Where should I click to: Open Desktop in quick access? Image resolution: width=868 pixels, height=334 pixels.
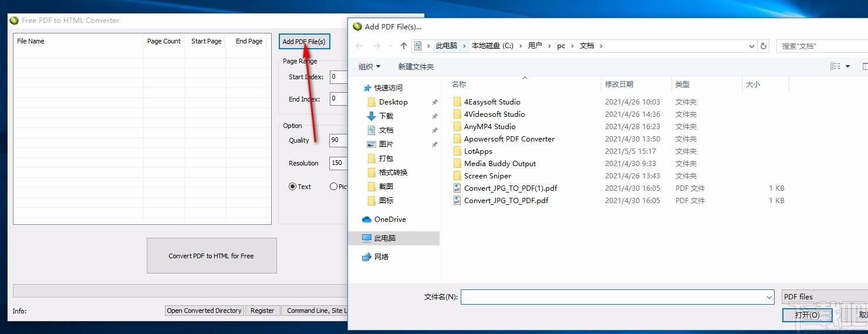[x=393, y=102]
